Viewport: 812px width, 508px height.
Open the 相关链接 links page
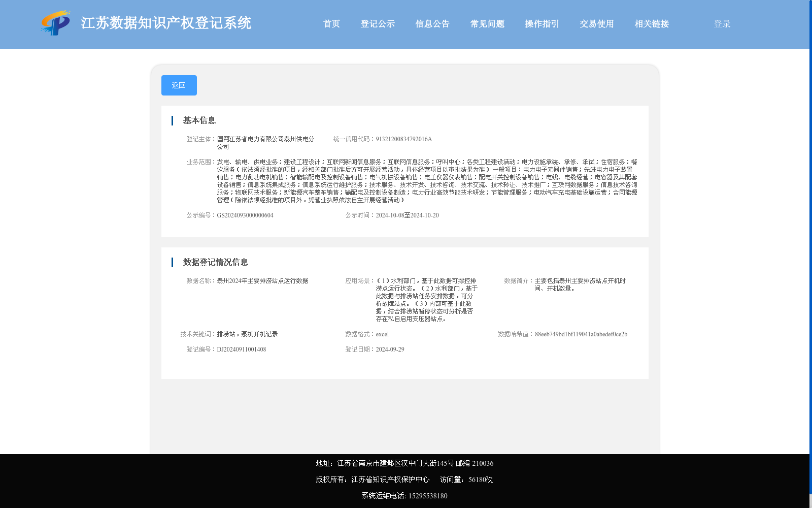651,23
